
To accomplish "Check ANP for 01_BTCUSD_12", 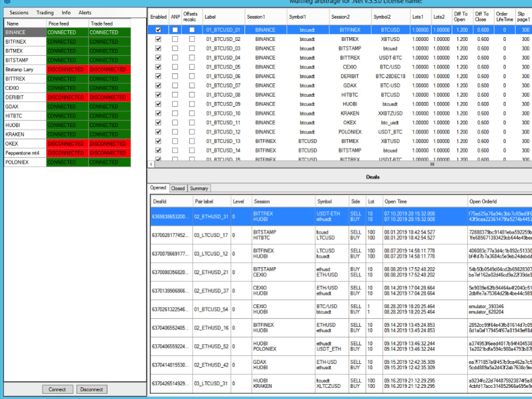I will [174, 132].
